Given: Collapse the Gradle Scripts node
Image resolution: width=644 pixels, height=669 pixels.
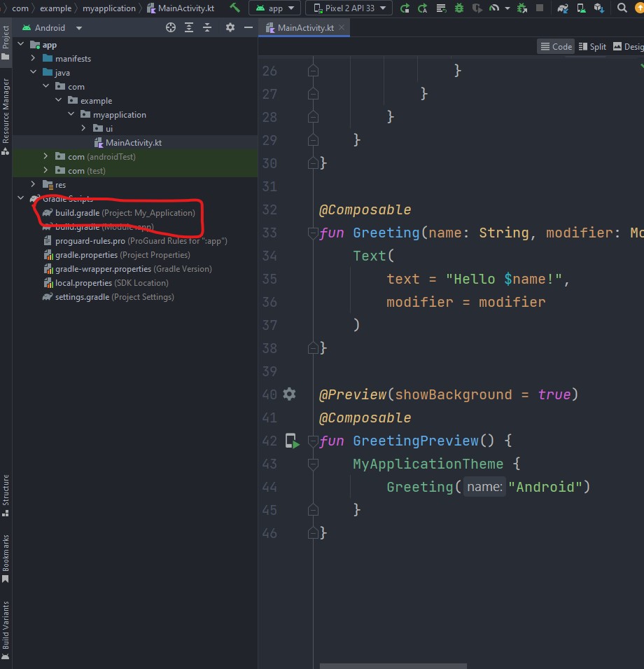Looking at the screenshot, I should [x=20, y=199].
